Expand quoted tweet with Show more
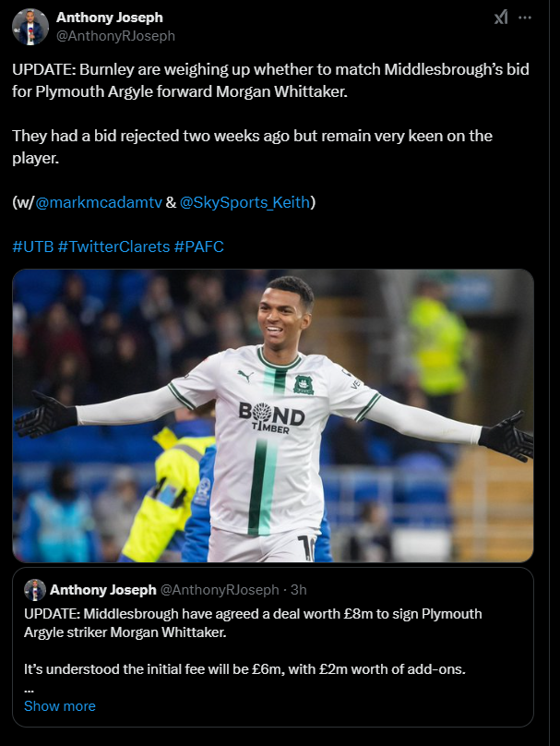560x746 pixels. click(59, 706)
